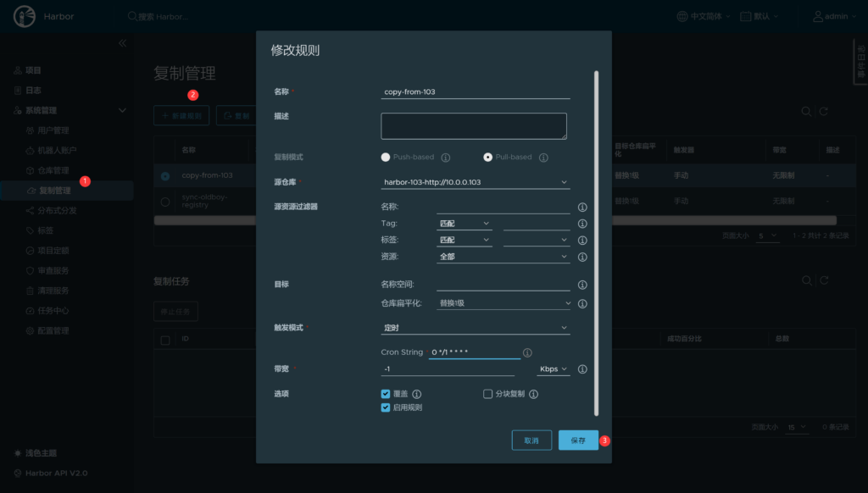Show info for the 名称空间 field
This screenshot has height=493, width=868.
coord(582,285)
